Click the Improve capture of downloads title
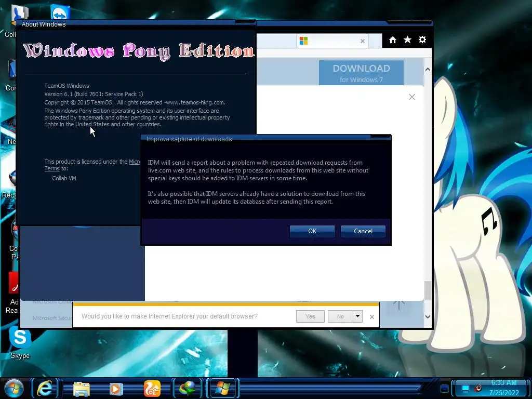Image resolution: width=532 pixels, height=399 pixels. point(189,139)
